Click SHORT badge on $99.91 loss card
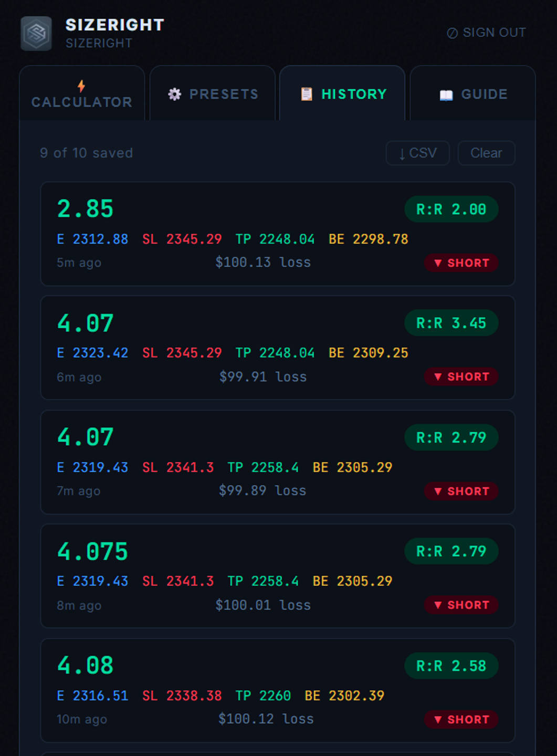This screenshot has height=756, width=557. tap(461, 376)
